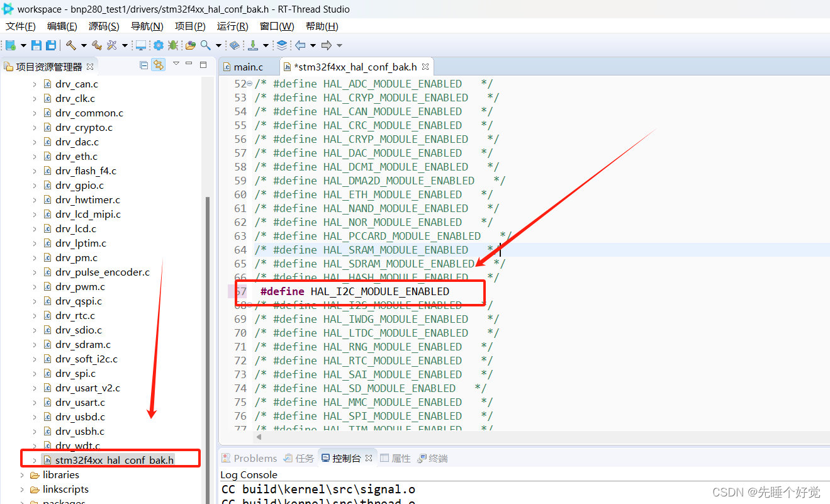Open the 窗口(W) menu

click(277, 26)
